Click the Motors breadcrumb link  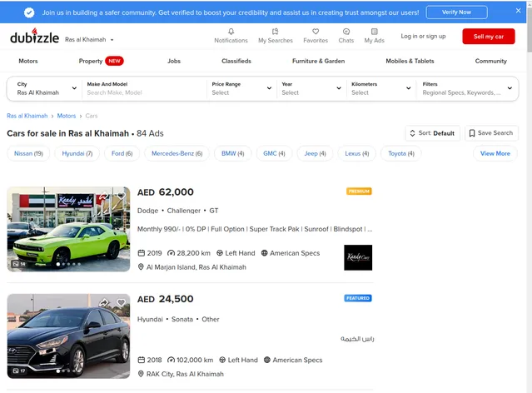point(66,116)
